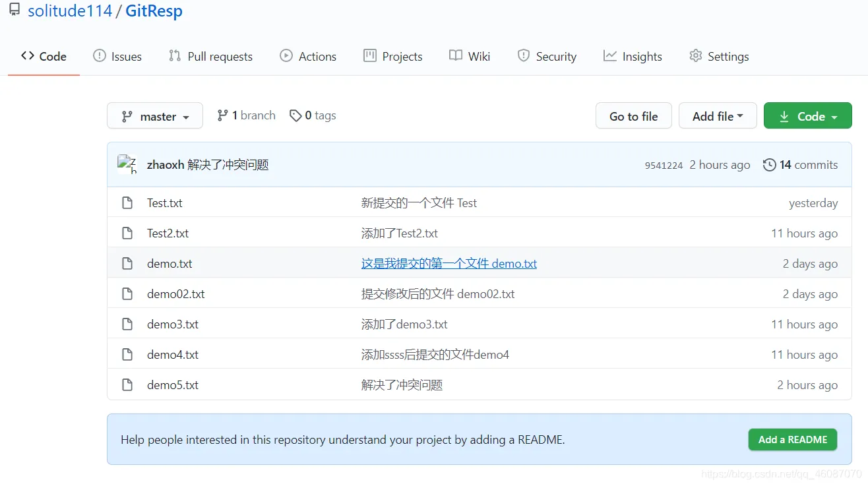Click the history clock icon near 14 commits
Screen dimensions: 868x486
[x=769, y=165]
